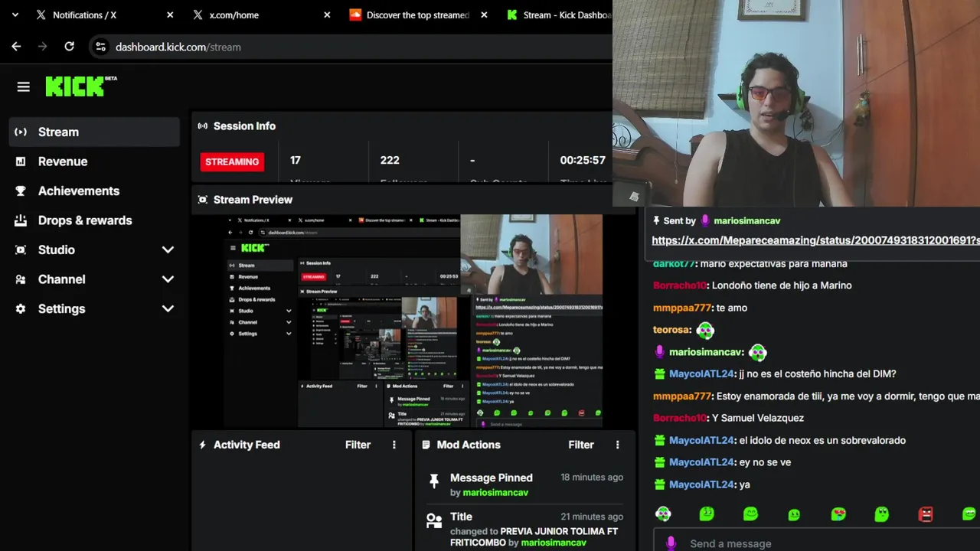Screen dimensions: 980x551
Task: Click the Channel sidebar icon
Action: pyautogui.click(x=21, y=279)
